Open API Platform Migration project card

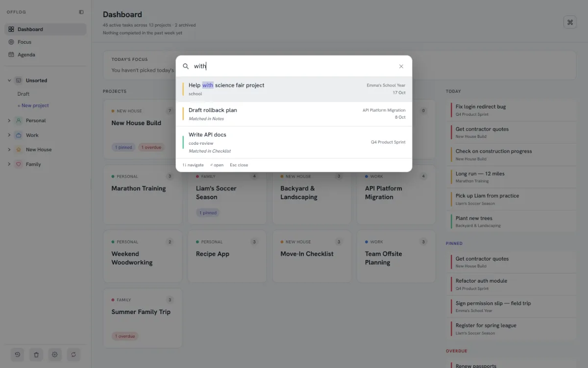tap(396, 195)
